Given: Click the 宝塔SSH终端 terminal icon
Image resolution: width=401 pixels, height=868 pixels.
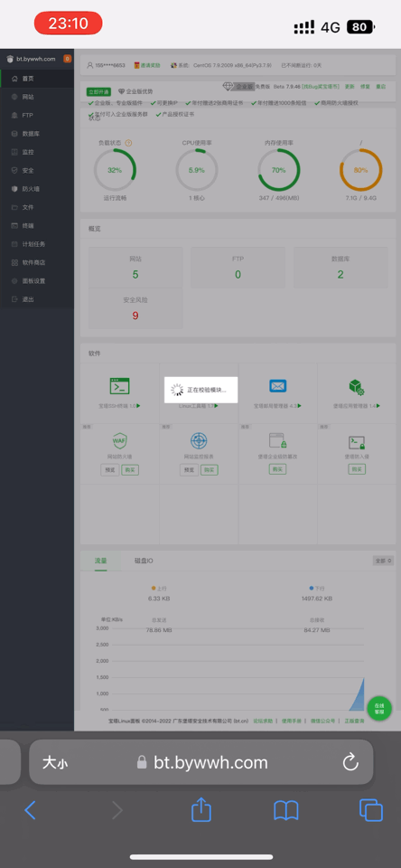Looking at the screenshot, I should 119,386.
